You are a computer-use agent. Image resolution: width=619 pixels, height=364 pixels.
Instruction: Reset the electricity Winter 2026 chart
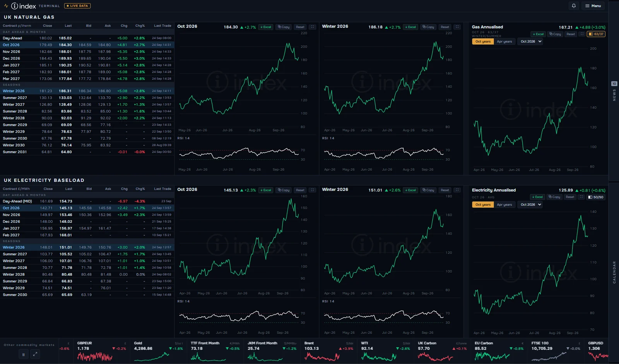pyautogui.click(x=445, y=190)
